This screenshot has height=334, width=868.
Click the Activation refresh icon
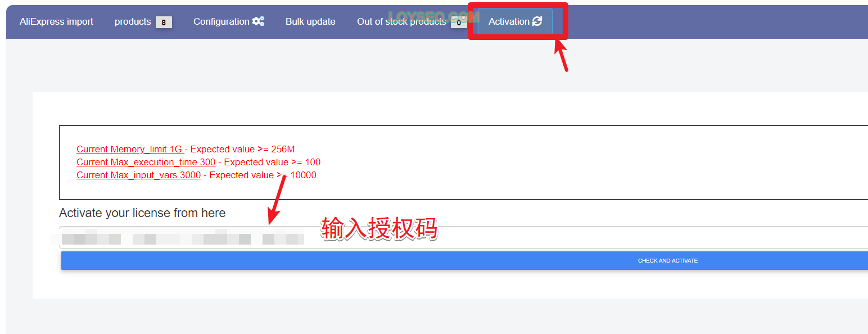tap(537, 21)
